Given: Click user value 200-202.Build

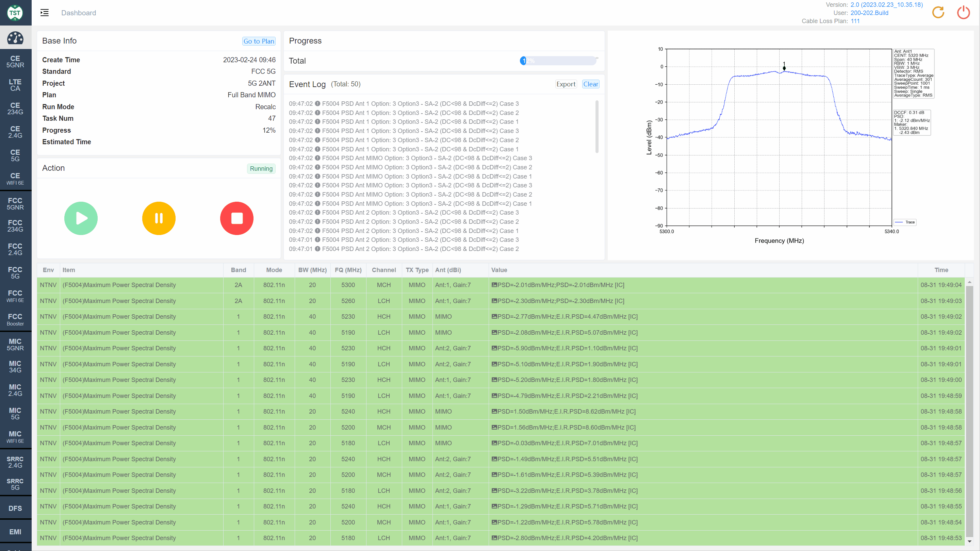Looking at the screenshot, I should click(869, 13).
